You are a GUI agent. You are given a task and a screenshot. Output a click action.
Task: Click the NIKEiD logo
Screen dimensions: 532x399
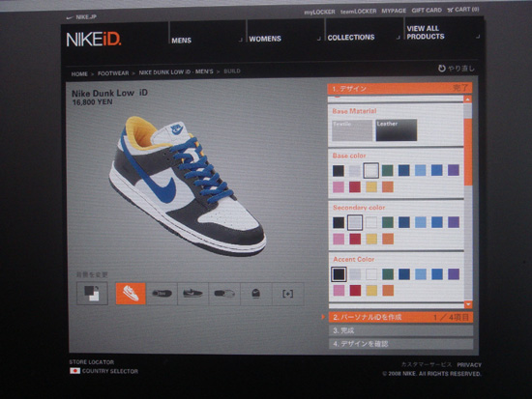pyautogui.click(x=94, y=40)
